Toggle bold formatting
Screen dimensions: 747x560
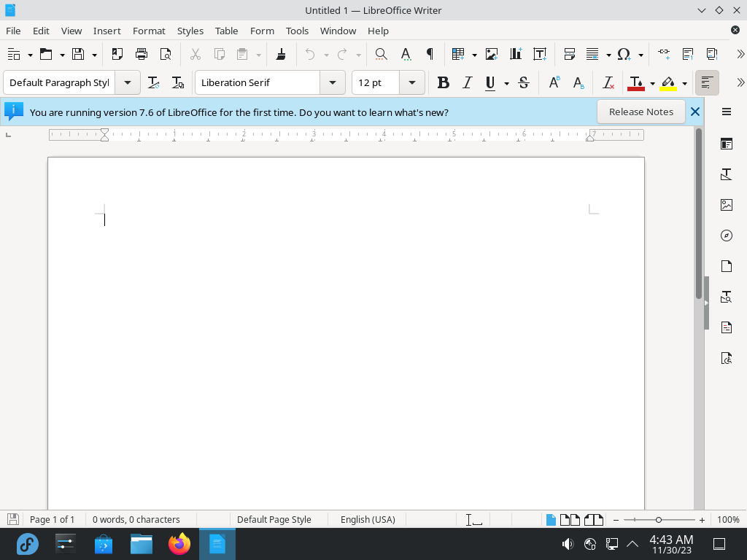[x=443, y=83]
